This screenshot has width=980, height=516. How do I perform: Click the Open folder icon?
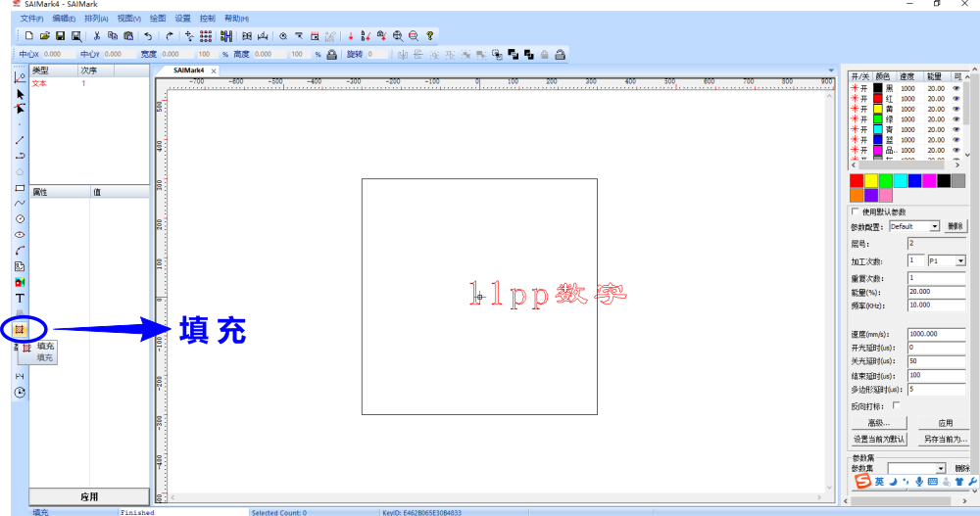45,35
